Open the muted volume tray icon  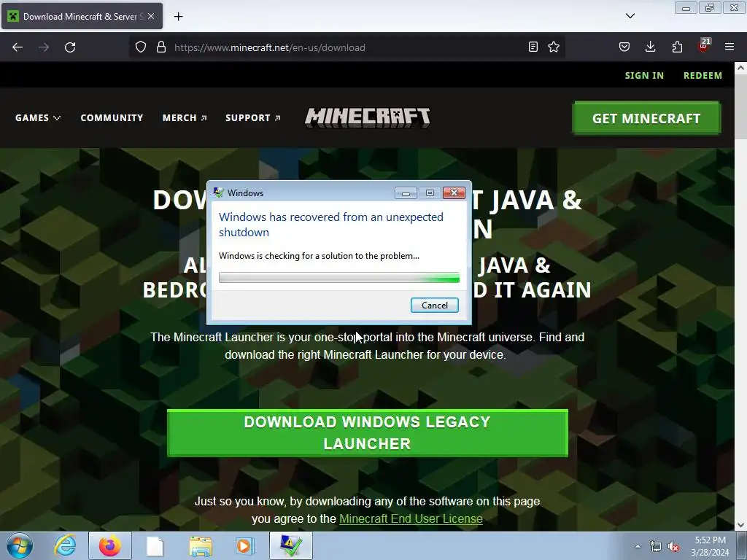673,547
